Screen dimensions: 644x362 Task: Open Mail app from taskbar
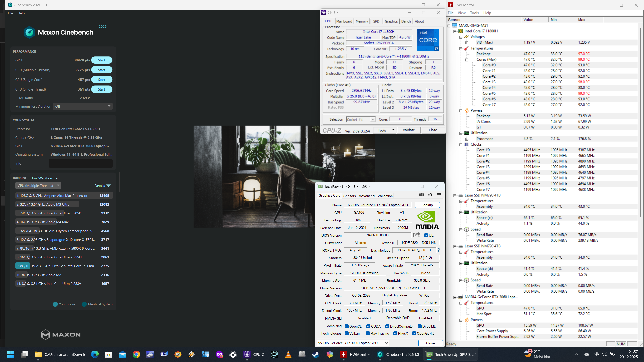click(122, 355)
